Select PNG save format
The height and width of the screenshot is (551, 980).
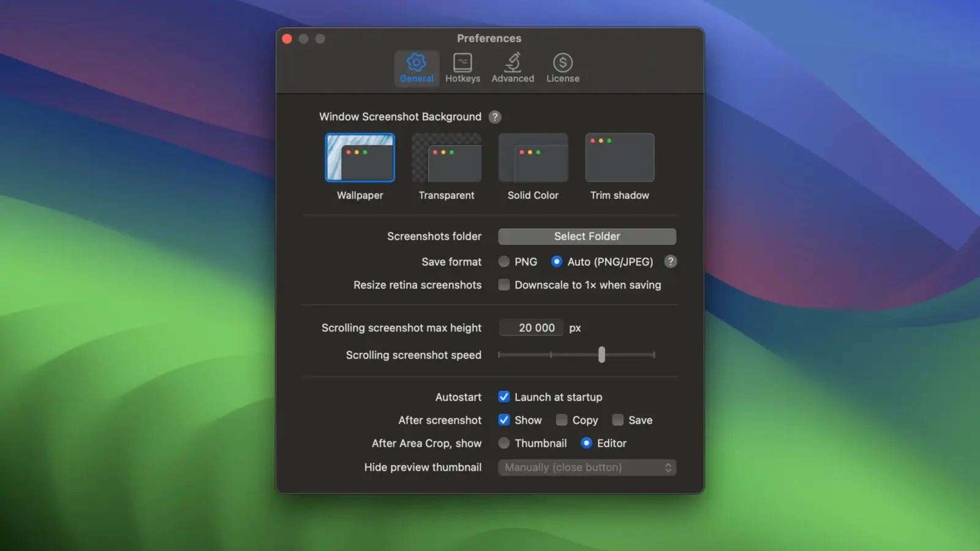click(x=504, y=262)
